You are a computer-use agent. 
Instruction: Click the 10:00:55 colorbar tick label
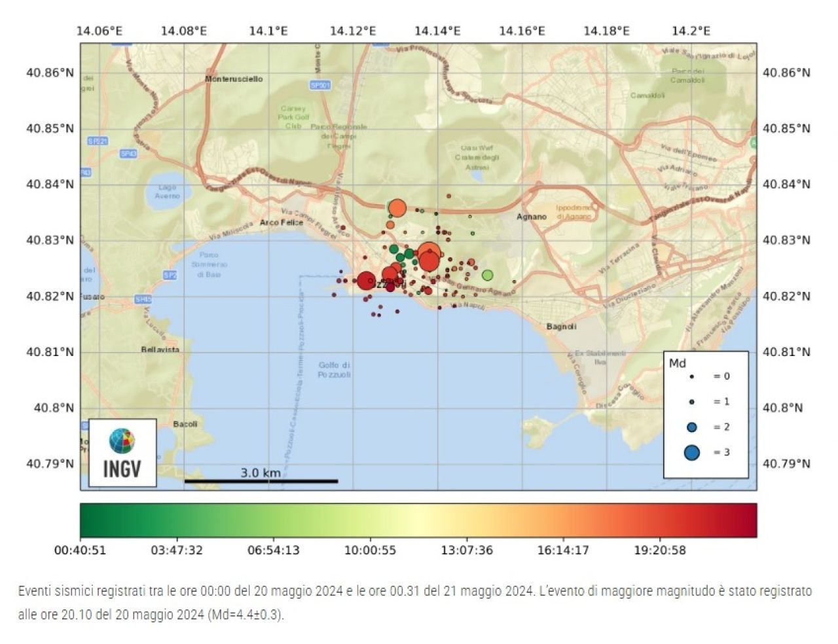coord(370,550)
